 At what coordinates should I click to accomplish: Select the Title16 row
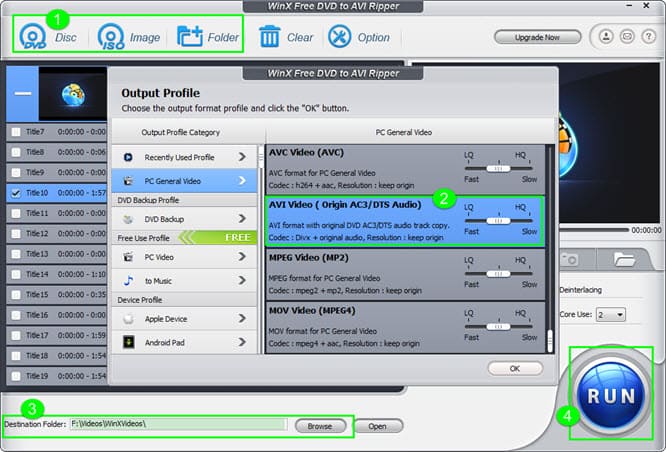click(x=56, y=315)
